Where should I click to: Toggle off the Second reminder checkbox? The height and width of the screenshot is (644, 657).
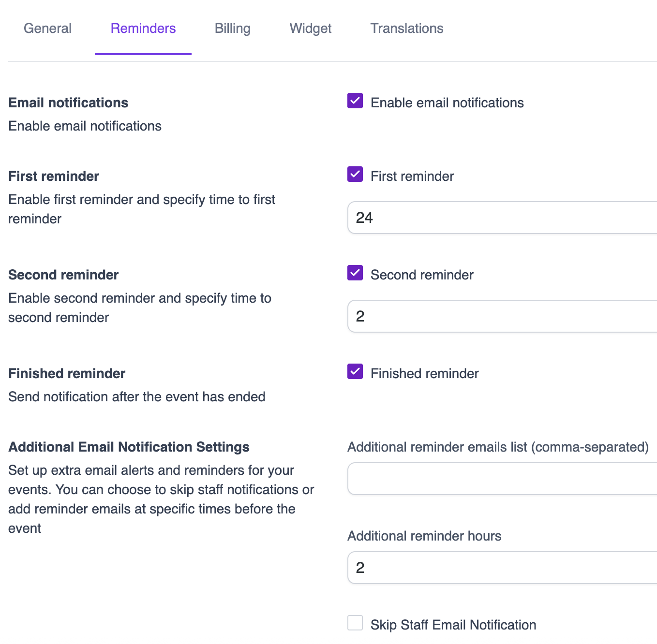(x=355, y=273)
